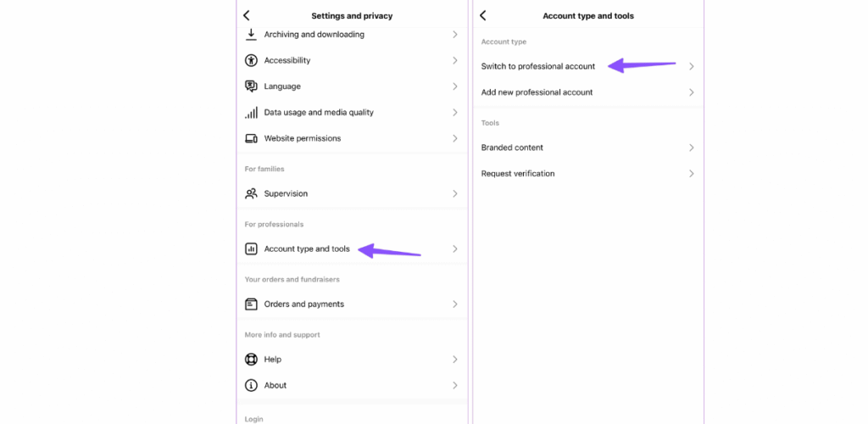The width and height of the screenshot is (868, 424).
Task: Go back from Account type and tools
Action: [482, 15]
